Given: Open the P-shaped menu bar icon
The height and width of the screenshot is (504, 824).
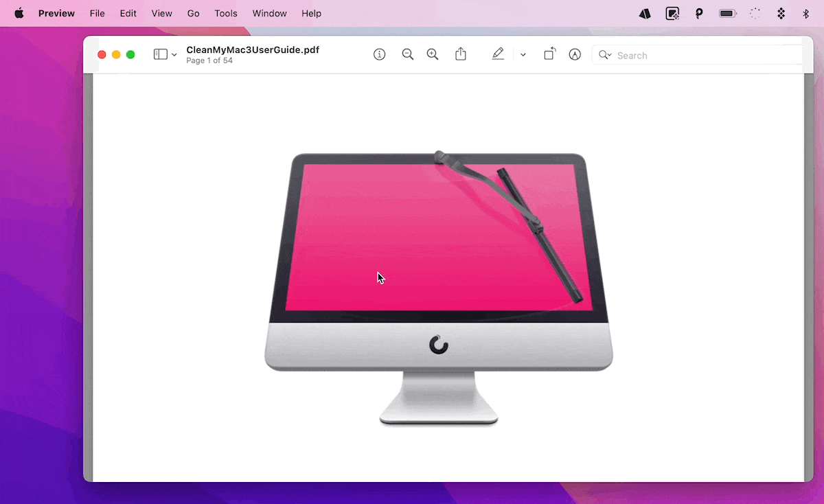Looking at the screenshot, I should click(x=699, y=13).
